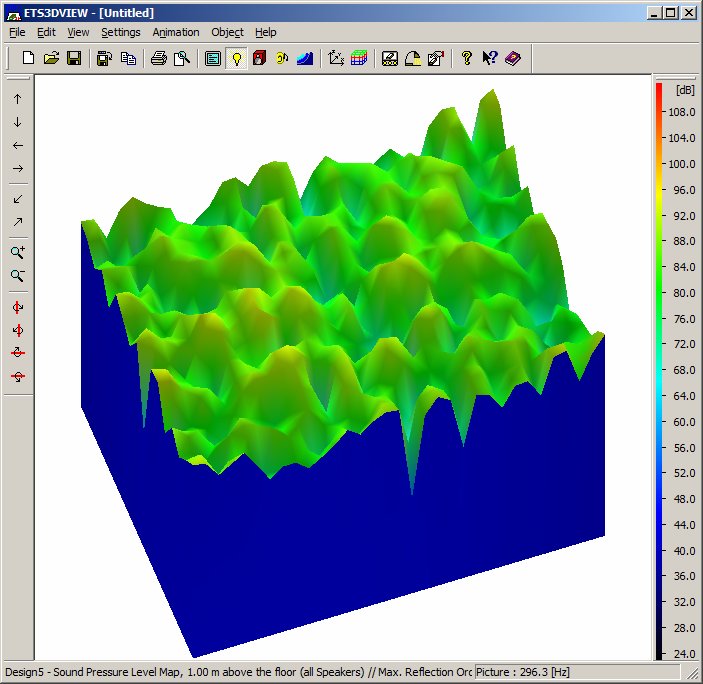The height and width of the screenshot is (684, 703).
Task: Click the red 3D box toolbar icon
Action: tap(259, 58)
